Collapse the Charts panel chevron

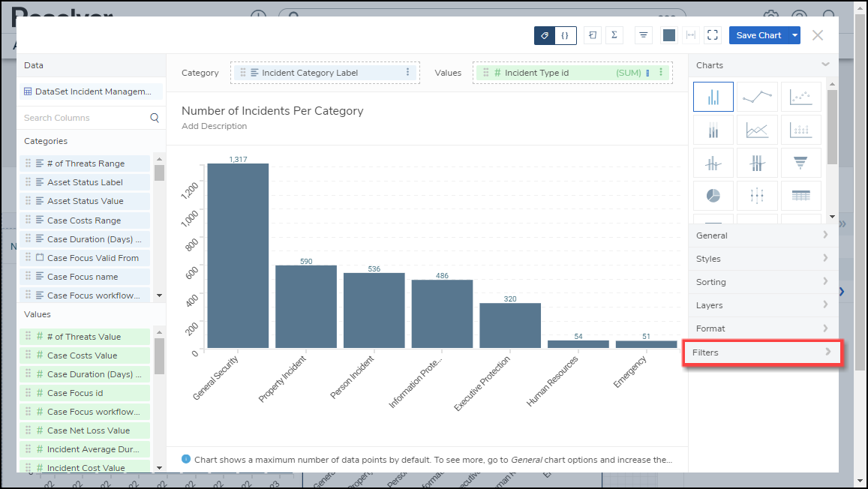click(825, 65)
